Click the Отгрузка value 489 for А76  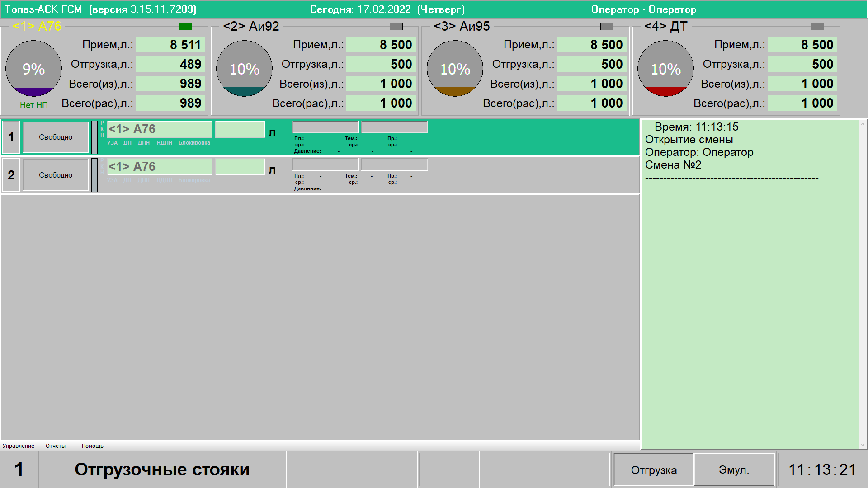coord(170,64)
